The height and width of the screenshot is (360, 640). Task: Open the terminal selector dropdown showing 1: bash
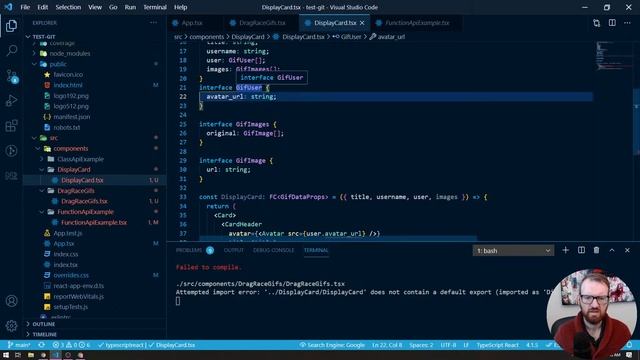point(513,251)
